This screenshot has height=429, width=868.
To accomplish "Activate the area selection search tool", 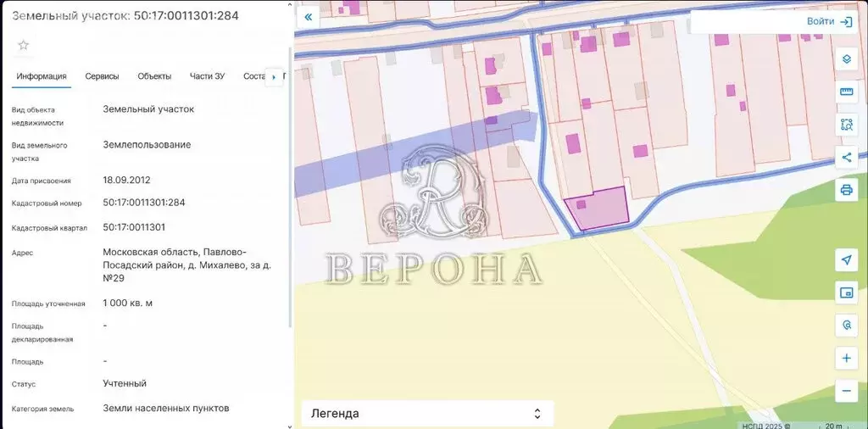I will (847, 125).
